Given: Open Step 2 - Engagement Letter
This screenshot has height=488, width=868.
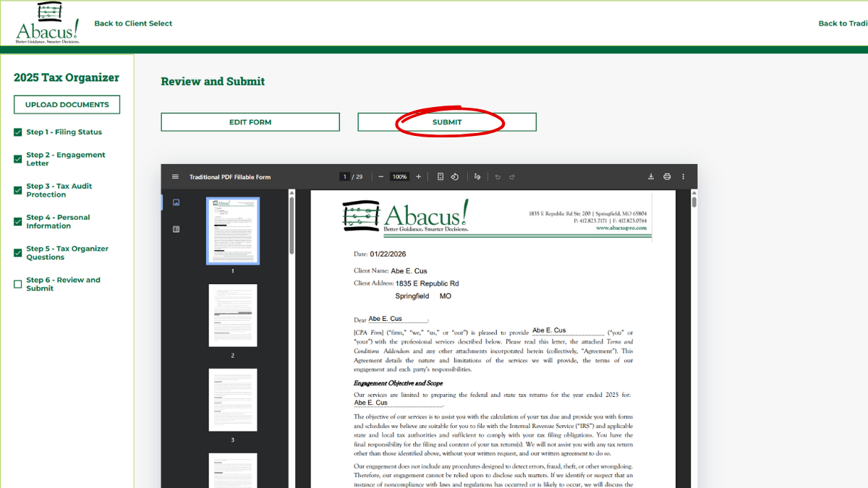Looking at the screenshot, I should (x=65, y=159).
